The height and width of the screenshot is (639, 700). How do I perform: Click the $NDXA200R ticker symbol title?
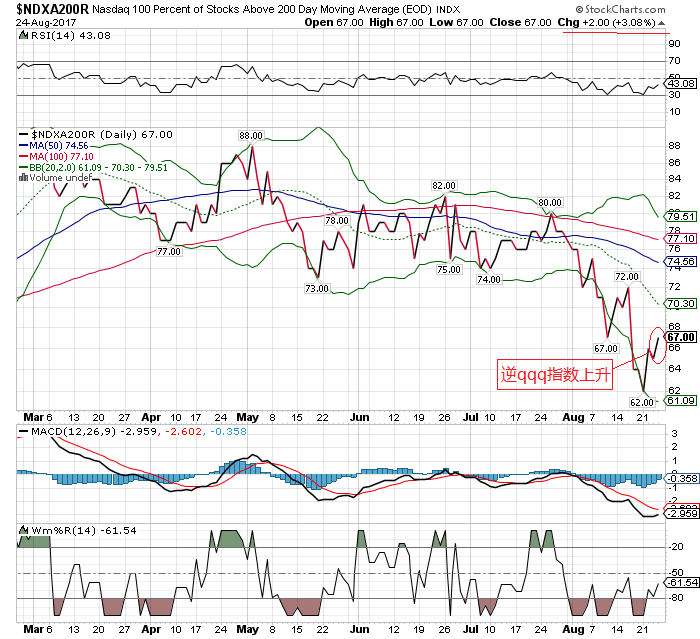pyautogui.click(x=52, y=8)
